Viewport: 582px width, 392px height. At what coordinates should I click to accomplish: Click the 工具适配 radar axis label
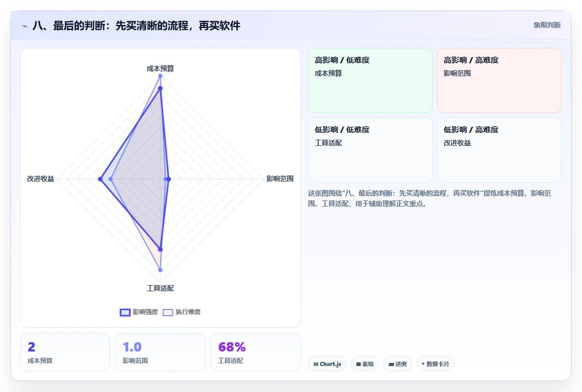coord(160,288)
